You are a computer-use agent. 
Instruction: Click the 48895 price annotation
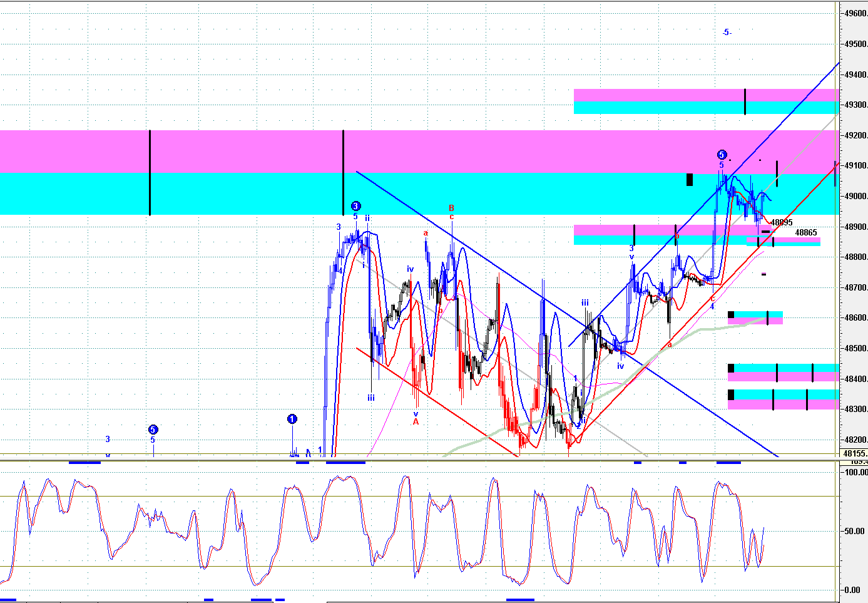coord(782,223)
